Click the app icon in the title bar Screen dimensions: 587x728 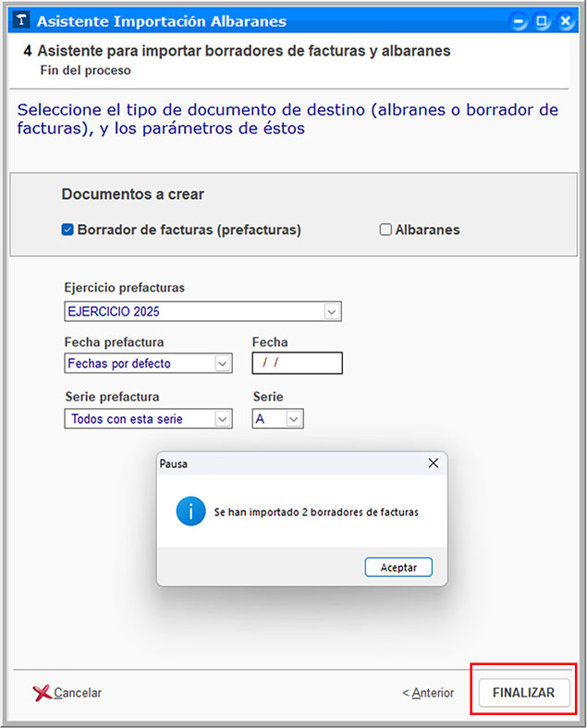tap(21, 20)
